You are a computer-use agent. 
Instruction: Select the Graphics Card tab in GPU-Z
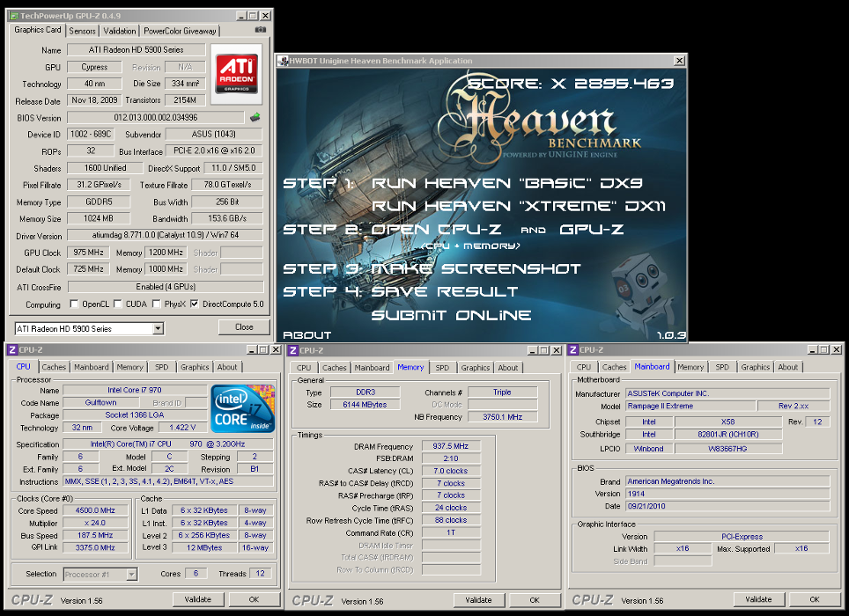[37, 30]
